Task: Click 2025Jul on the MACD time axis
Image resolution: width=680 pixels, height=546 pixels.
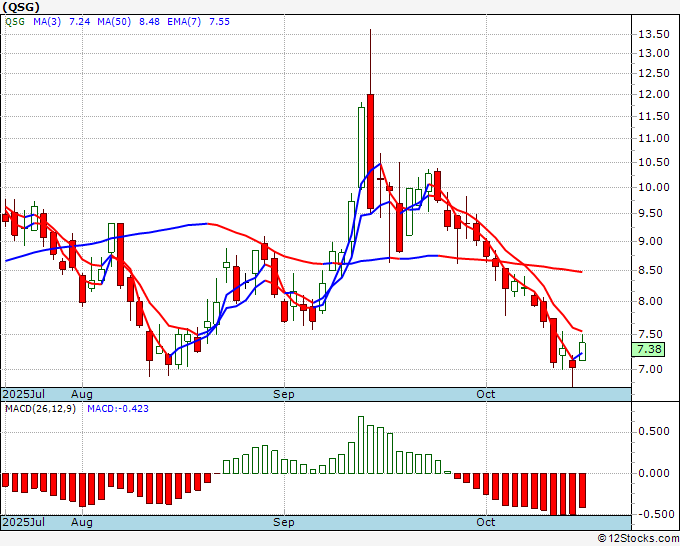Action: pos(24,522)
